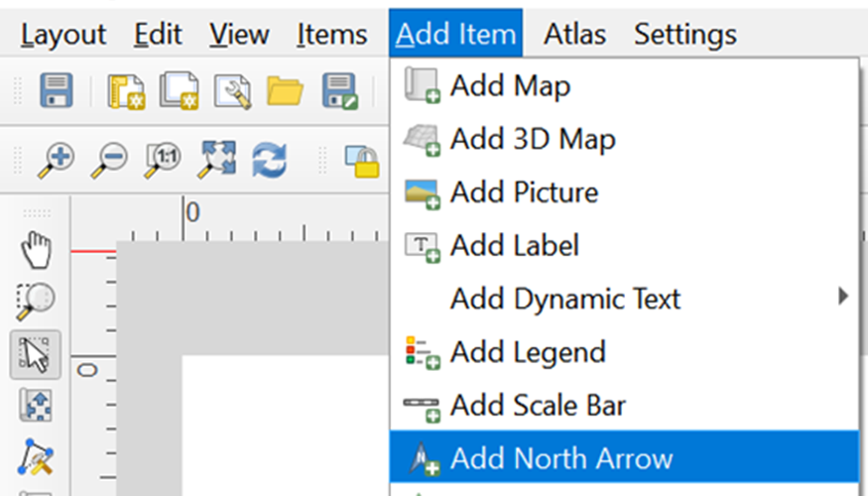Open the Settings menu

(x=684, y=35)
